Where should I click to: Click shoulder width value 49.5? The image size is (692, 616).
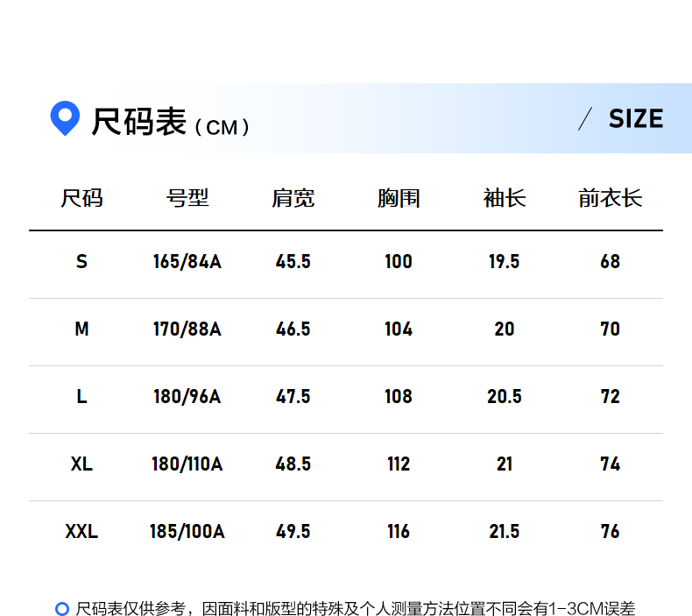(293, 531)
